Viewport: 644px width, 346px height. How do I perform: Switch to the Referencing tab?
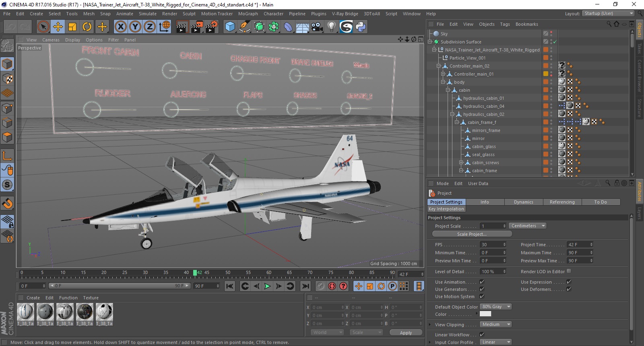point(562,202)
